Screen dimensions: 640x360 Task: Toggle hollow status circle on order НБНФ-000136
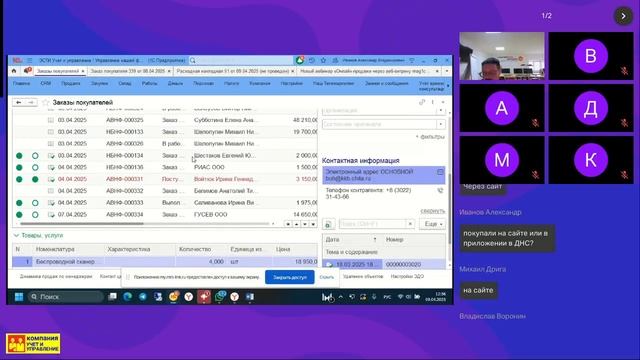click(x=35, y=168)
